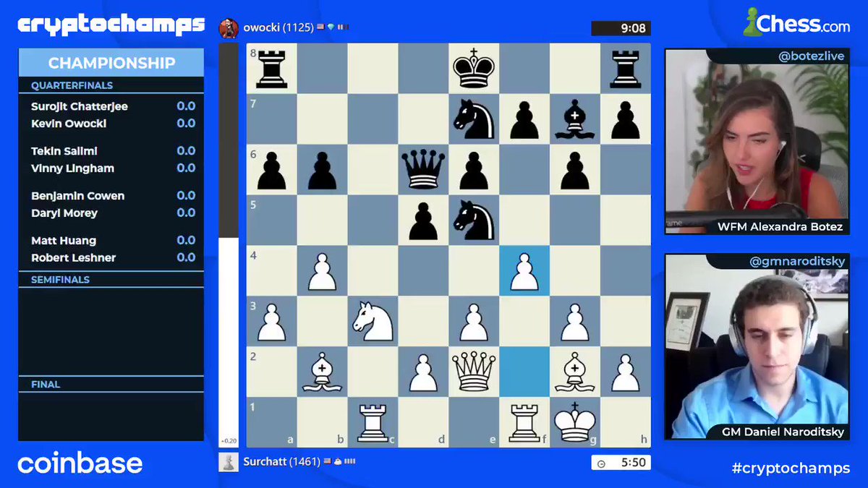
Task: Click the +0.20 evaluation value
Action: [228, 441]
